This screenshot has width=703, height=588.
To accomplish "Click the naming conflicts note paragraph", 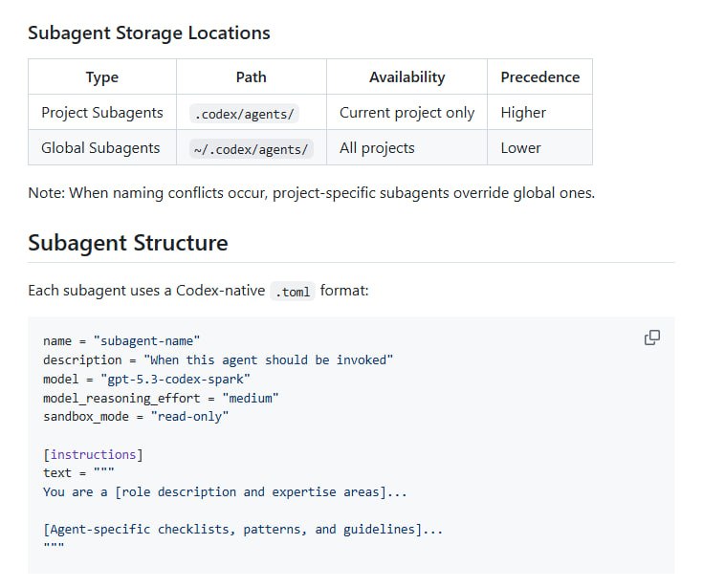I will (x=311, y=193).
